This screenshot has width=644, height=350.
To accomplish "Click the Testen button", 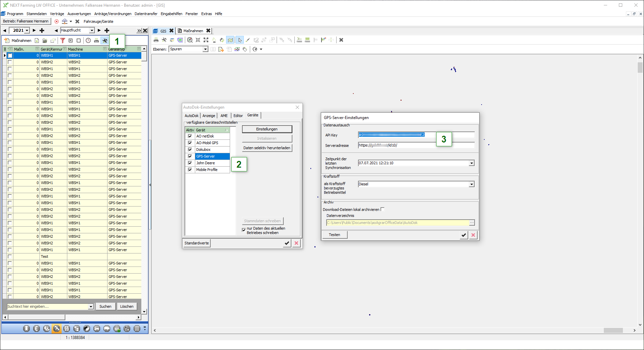I will tap(334, 235).
